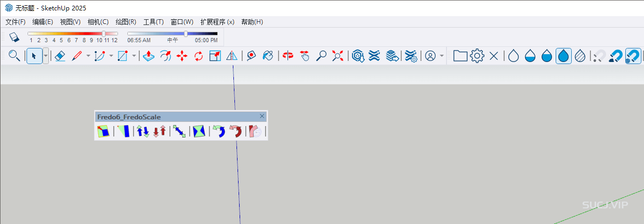Open the 相机(C) menu
Screen dimensions: 644x224
[98, 22]
